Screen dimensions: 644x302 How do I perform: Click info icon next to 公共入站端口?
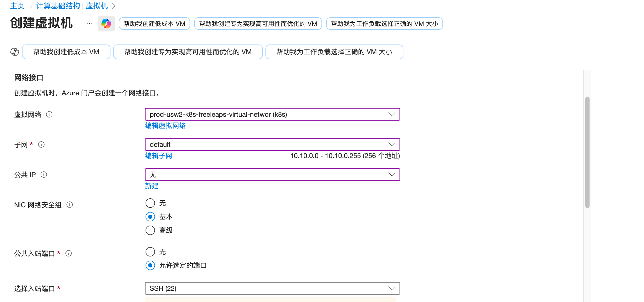coord(69,254)
